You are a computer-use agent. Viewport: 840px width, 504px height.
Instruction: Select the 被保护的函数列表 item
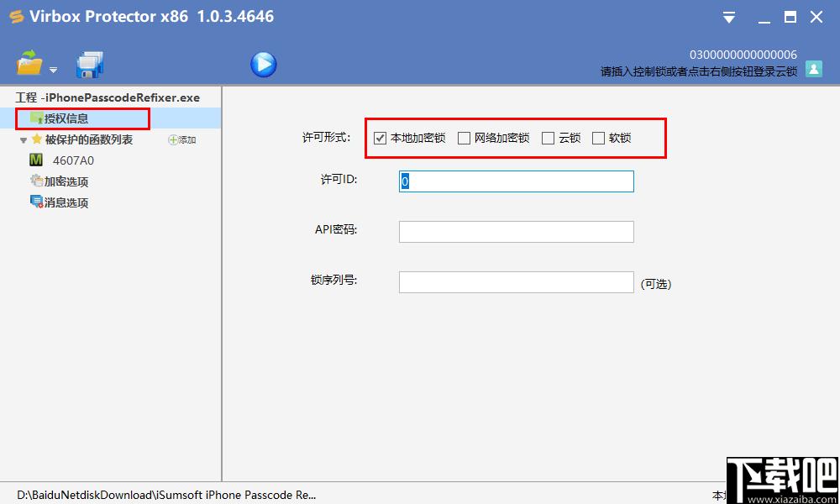(x=88, y=139)
